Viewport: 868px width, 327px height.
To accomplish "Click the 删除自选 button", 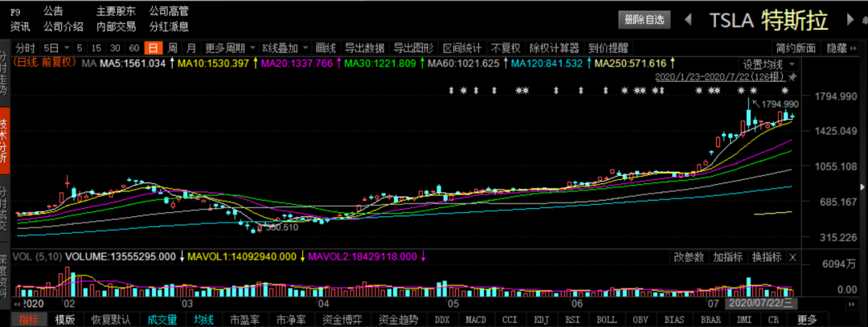I will tap(645, 20).
